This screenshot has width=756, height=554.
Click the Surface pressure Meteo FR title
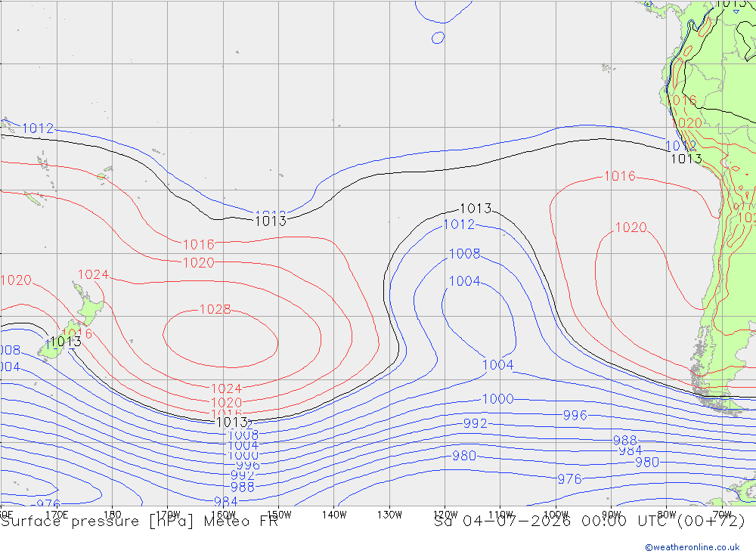[x=139, y=522]
